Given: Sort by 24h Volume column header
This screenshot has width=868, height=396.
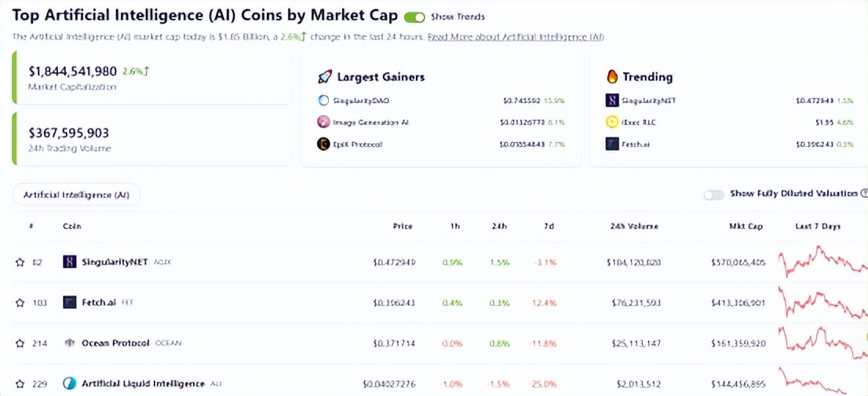Looking at the screenshot, I should [x=634, y=226].
